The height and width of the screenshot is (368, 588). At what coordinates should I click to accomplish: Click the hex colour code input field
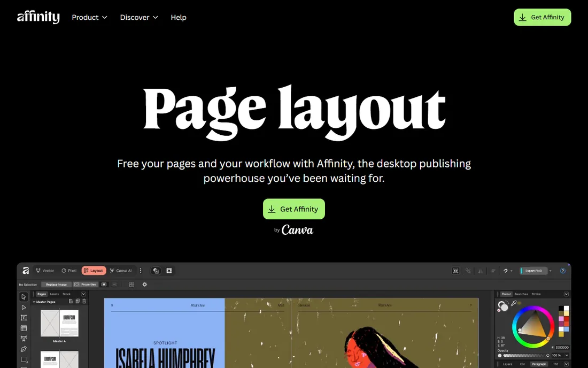point(562,347)
